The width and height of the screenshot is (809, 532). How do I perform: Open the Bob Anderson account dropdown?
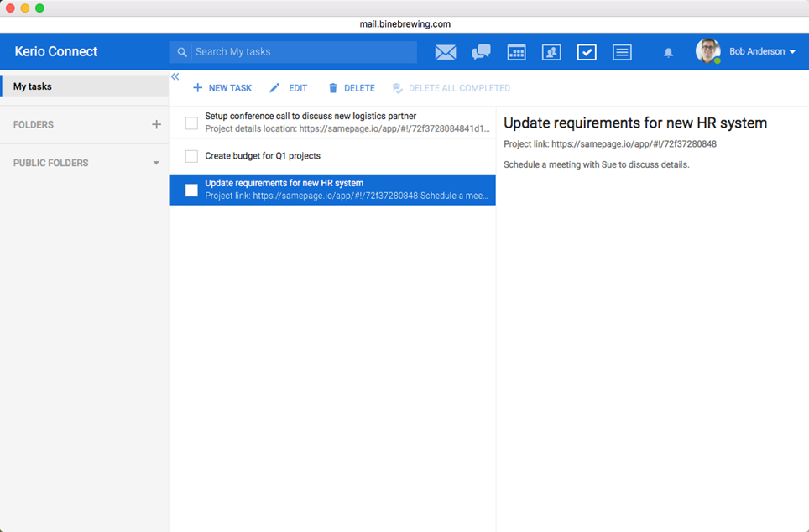[792, 52]
